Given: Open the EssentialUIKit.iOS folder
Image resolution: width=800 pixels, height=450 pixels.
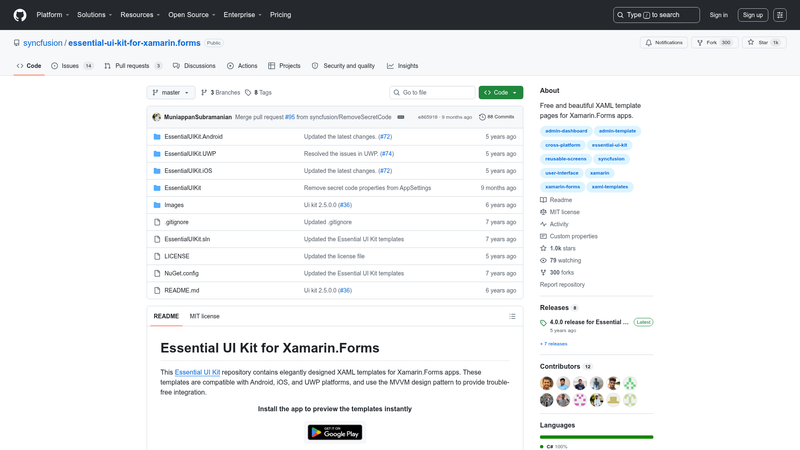Looking at the screenshot, I should (188, 171).
